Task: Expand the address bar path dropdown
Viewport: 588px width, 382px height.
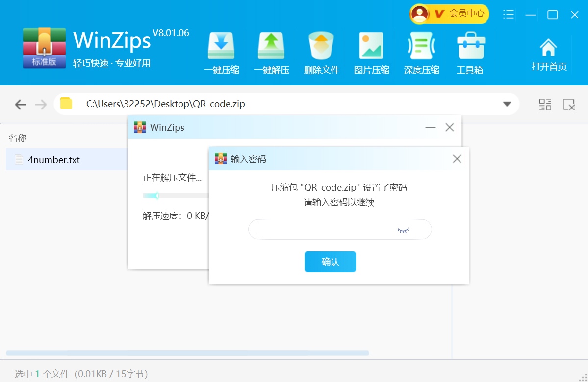Action: 507,104
